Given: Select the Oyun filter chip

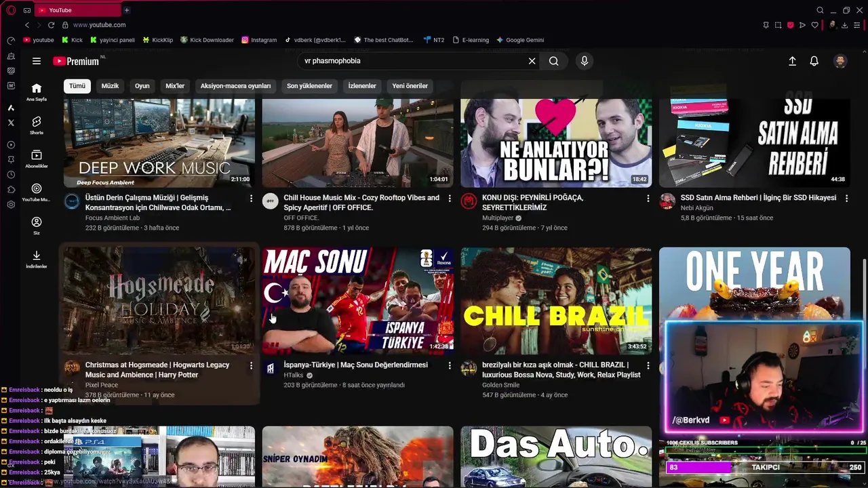Looking at the screenshot, I should (142, 86).
